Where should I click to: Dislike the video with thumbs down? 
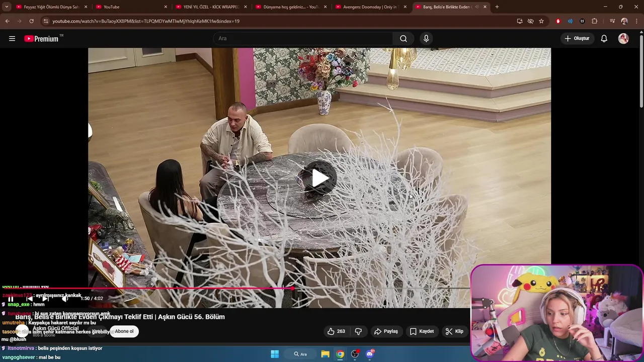[358, 331]
